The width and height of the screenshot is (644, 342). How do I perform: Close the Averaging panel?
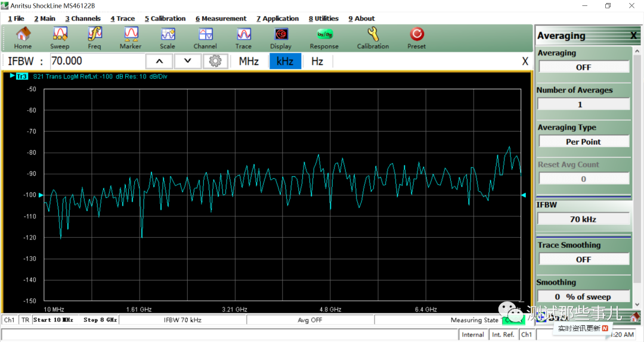(633, 36)
